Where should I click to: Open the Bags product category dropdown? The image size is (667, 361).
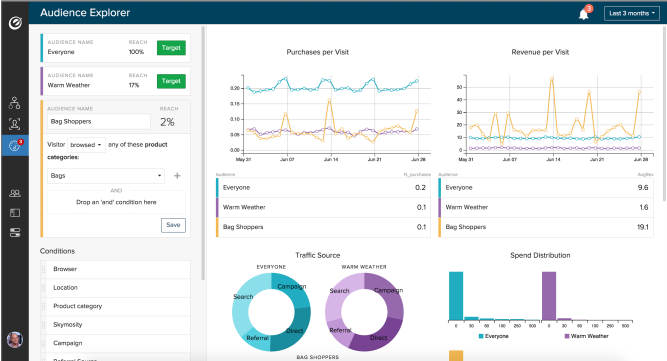105,176
